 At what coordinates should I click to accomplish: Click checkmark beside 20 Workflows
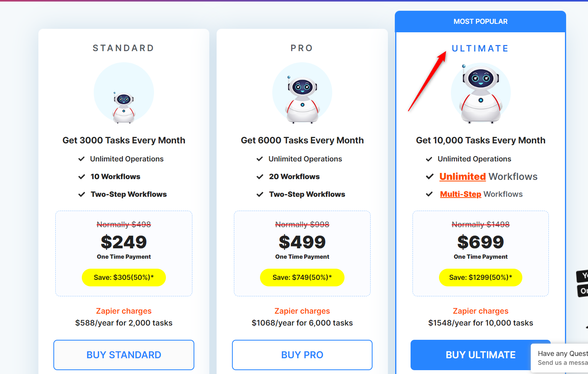[260, 177]
